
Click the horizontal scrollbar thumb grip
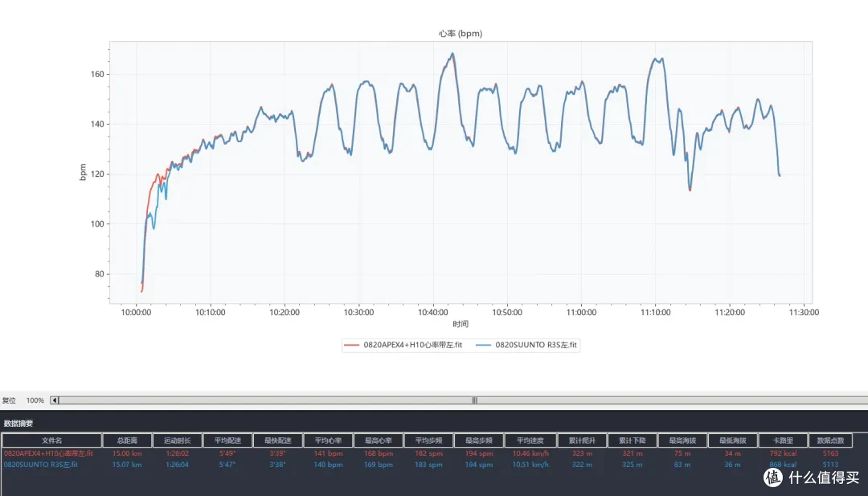[x=474, y=400]
